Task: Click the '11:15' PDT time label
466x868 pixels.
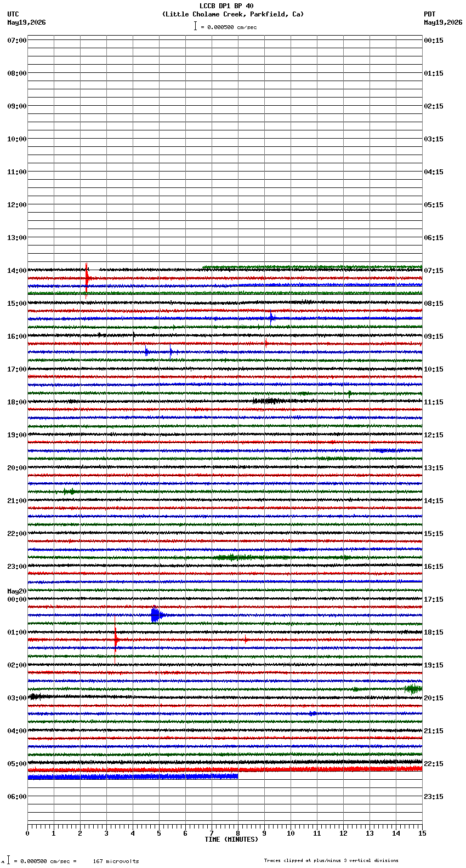Action: click(434, 402)
